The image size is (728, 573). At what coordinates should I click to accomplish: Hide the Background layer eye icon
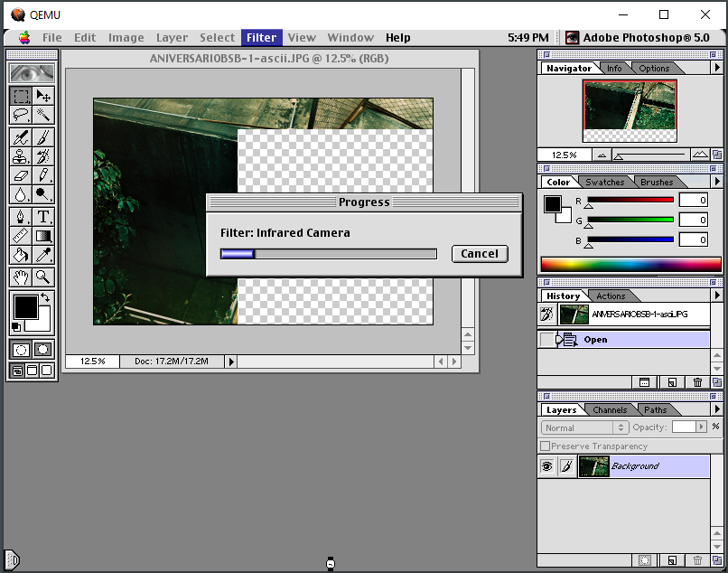pos(546,466)
